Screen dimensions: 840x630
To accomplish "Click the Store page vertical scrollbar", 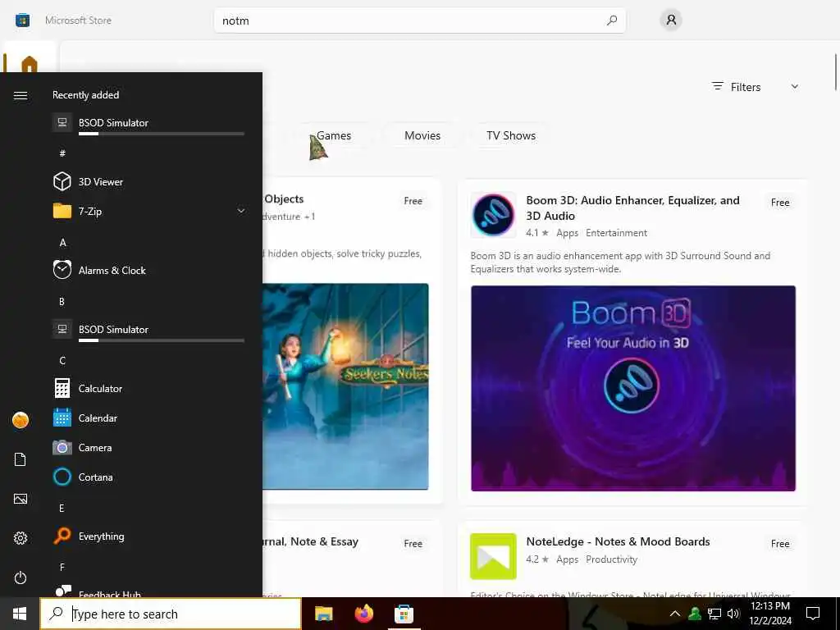I will [x=835, y=72].
